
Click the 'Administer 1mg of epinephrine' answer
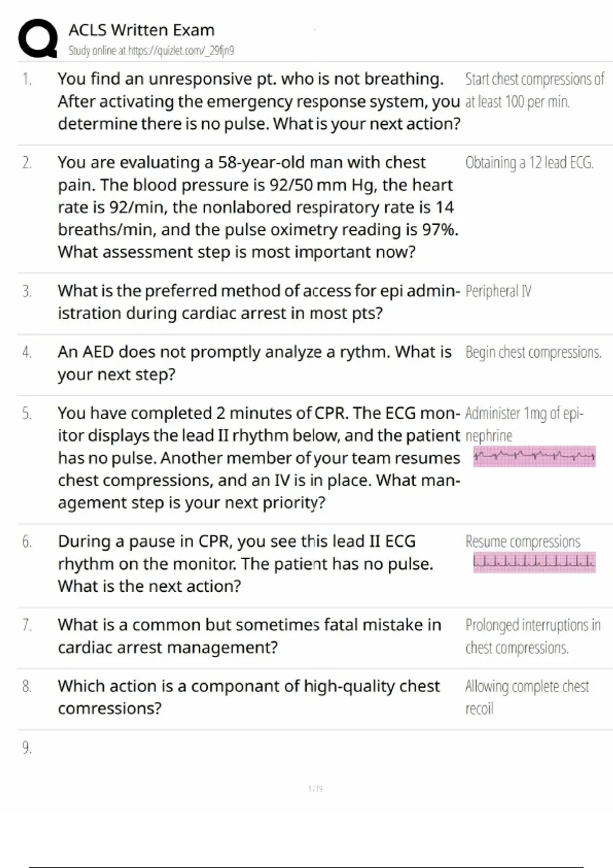524,424
